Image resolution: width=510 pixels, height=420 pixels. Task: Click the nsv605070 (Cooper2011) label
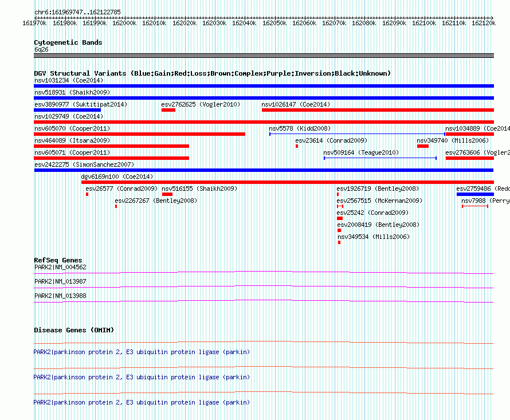pyautogui.click(x=72, y=128)
